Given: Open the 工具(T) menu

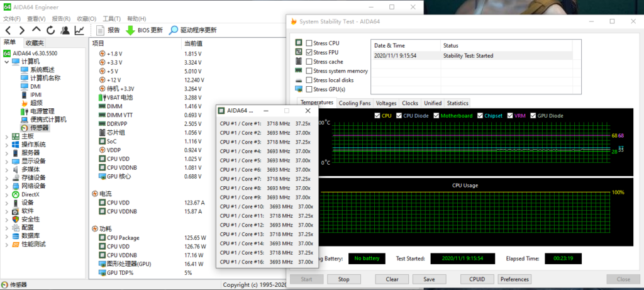Looking at the screenshot, I should coord(112,19).
